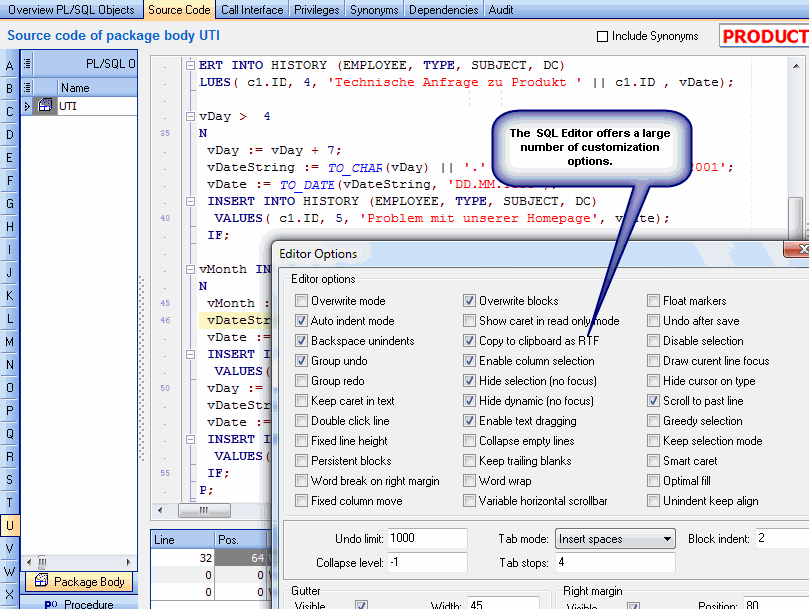Click the Collapse level field
This screenshot has width=809, height=609.
[x=427, y=562]
